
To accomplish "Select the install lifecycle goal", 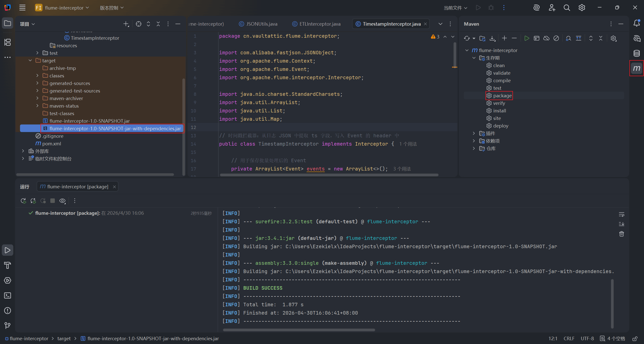I will pyautogui.click(x=496, y=111).
